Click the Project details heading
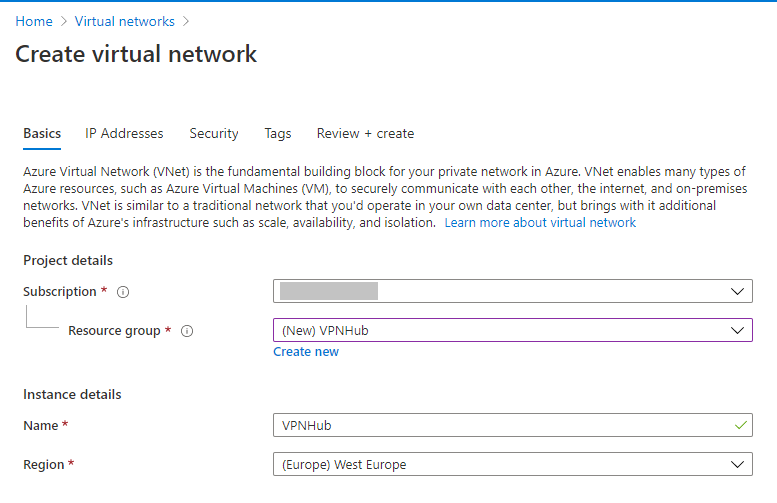This screenshot has width=777, height=503. pos(68,261)
